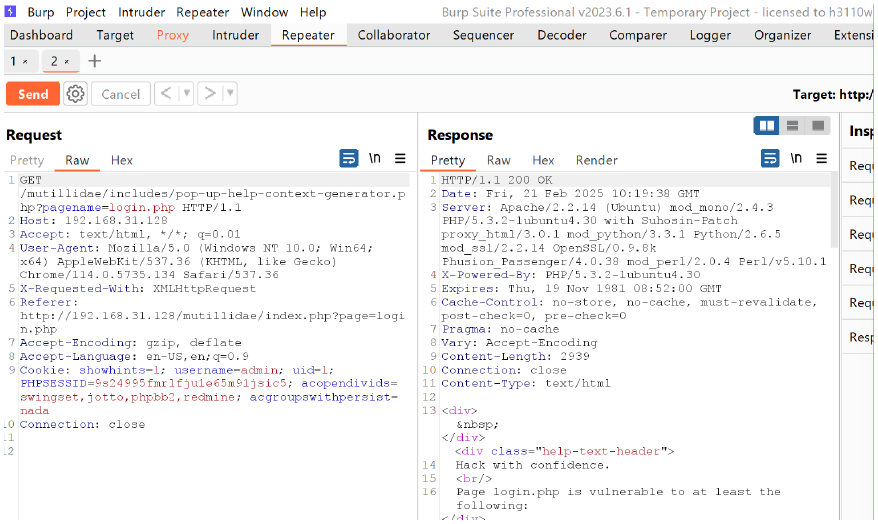878x524 pixels.
Task: Open forward history dropdown arrow
Action: 230,93
